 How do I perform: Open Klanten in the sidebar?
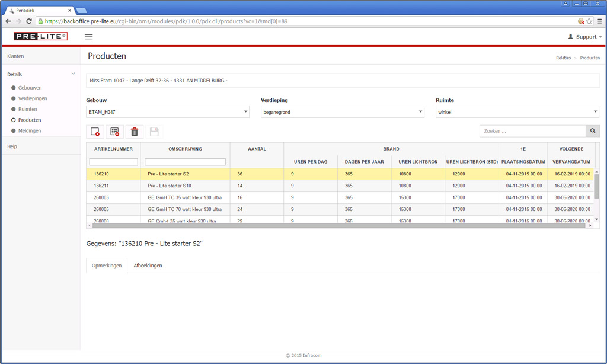[15, 56]
